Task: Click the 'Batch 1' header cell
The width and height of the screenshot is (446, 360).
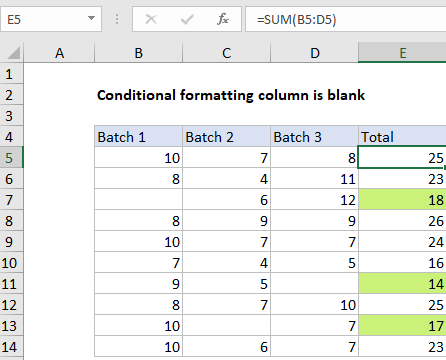Action: pyautogui.click(x=139, y=137)
